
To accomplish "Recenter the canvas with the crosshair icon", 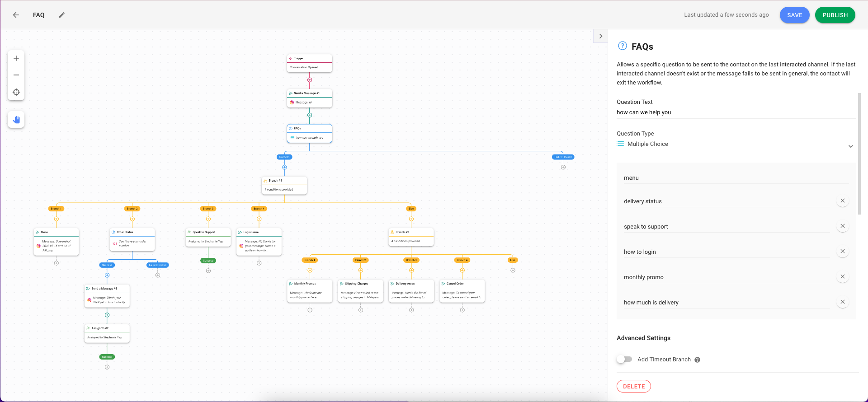I will point(16,92).
